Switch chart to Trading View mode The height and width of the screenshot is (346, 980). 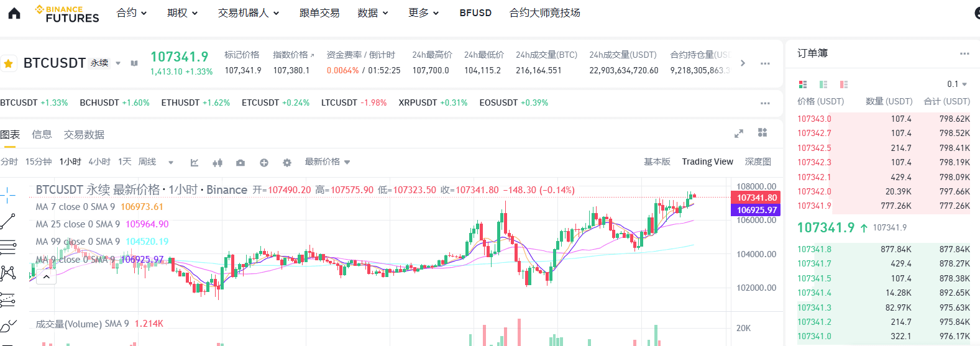[x=708, y=162]
